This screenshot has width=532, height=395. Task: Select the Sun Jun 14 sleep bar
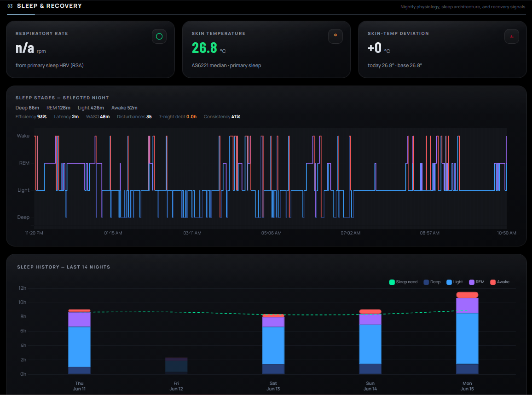click(370, 342)
